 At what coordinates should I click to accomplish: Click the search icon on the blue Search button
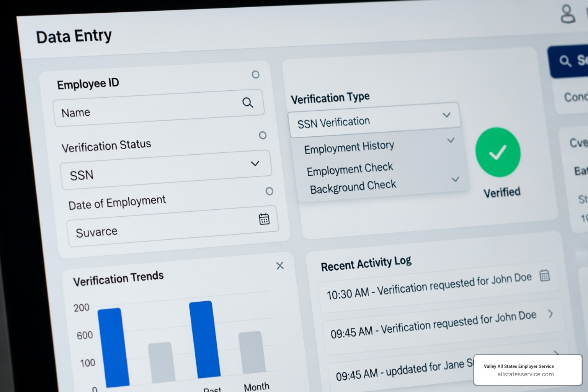(565, 61)
